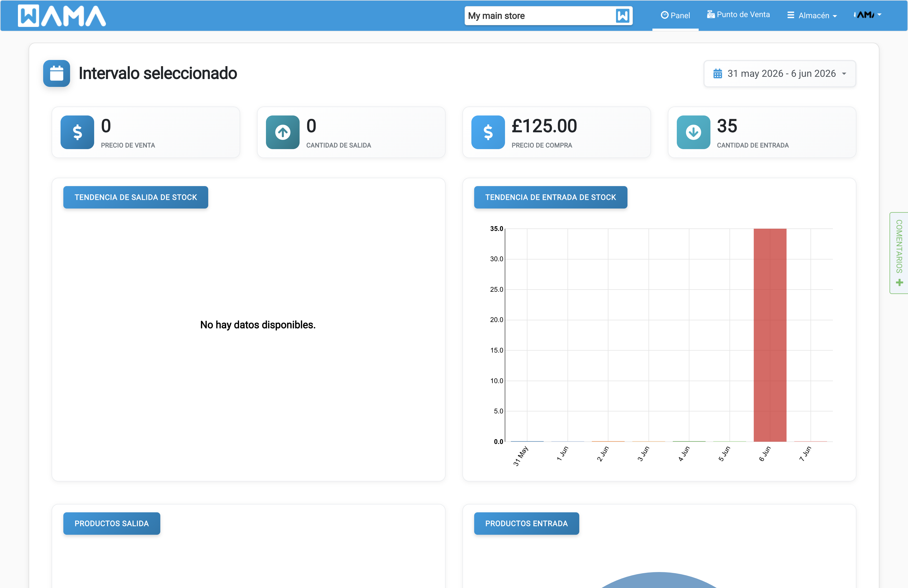
Task: Click the WAMA logo in the header
Action: [x=62, y=16]
